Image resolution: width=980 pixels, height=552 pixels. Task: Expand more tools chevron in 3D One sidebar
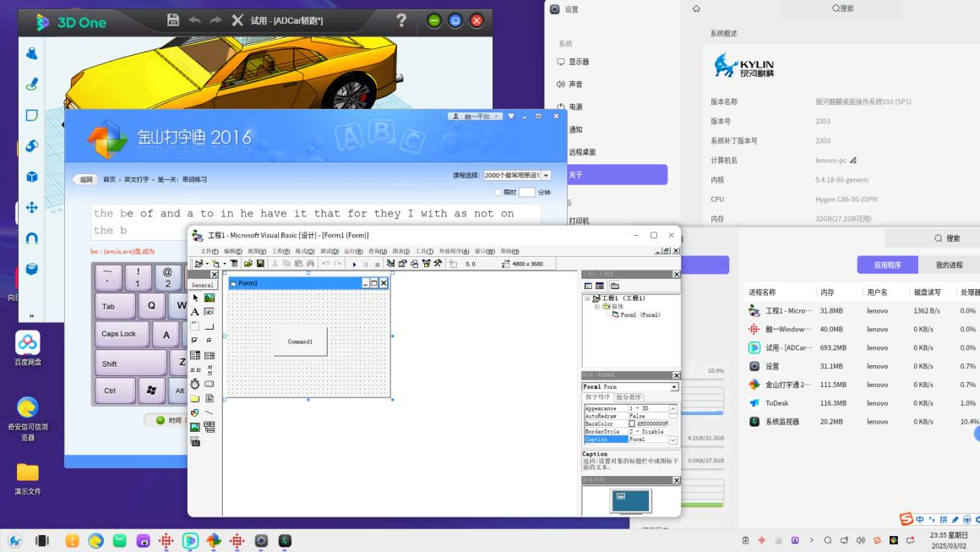pos(32,315)
